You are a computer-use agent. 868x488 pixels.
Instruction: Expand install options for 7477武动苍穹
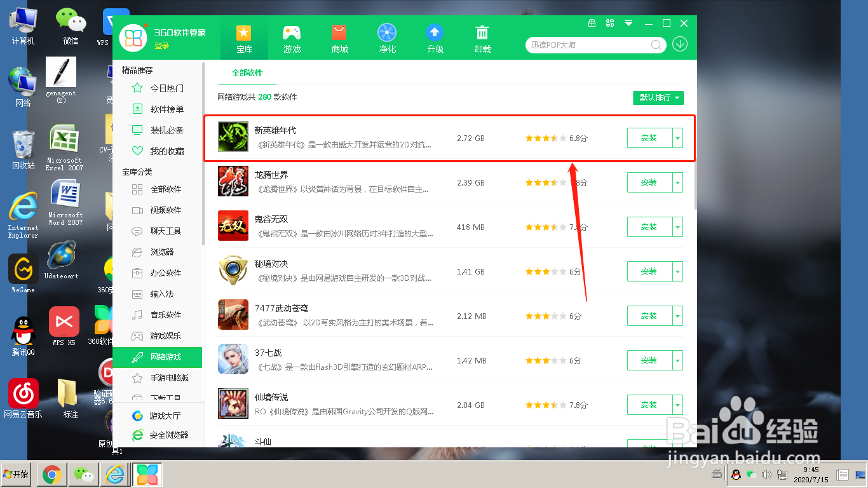(678, 316)
